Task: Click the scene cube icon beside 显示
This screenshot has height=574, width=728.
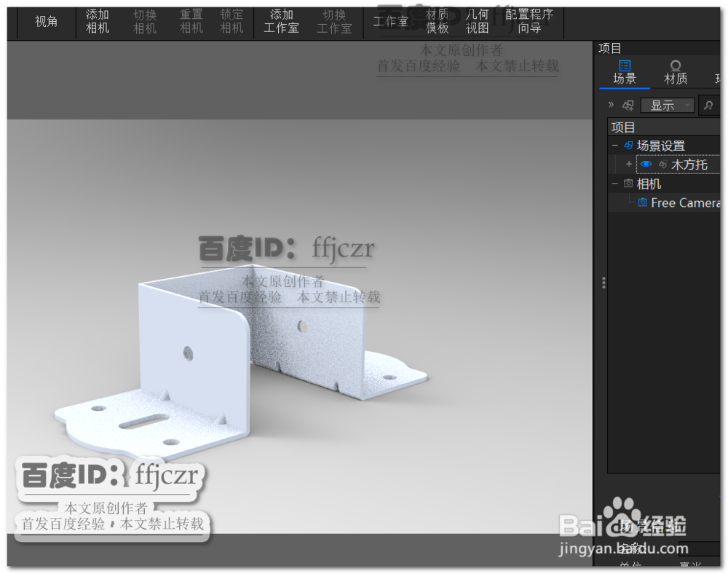Action: [628, 106]
